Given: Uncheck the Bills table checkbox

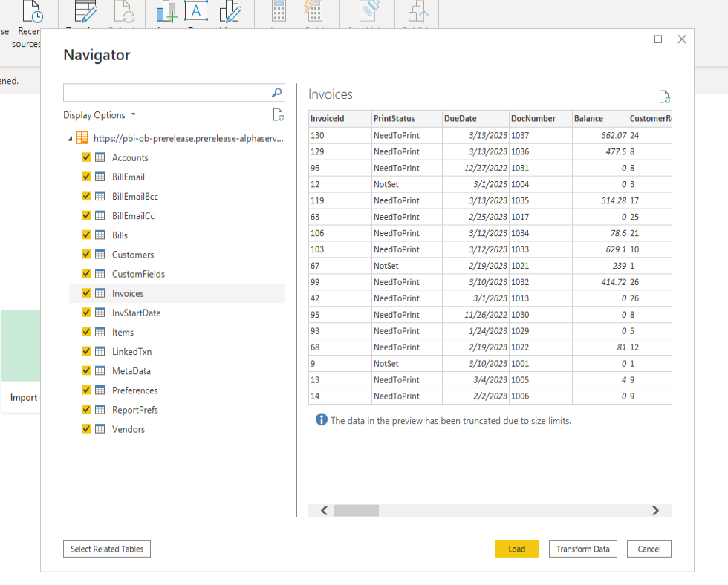Looking at the screenshot, I should click(x=86, y=235).
